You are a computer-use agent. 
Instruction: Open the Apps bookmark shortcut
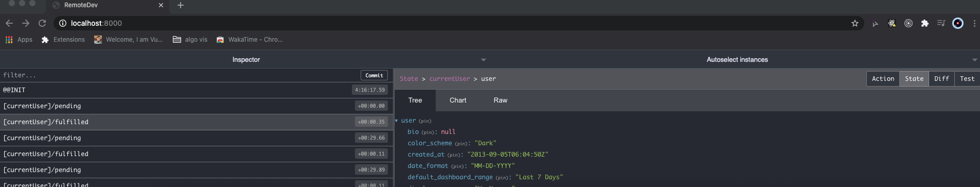[x=19, y=40]
